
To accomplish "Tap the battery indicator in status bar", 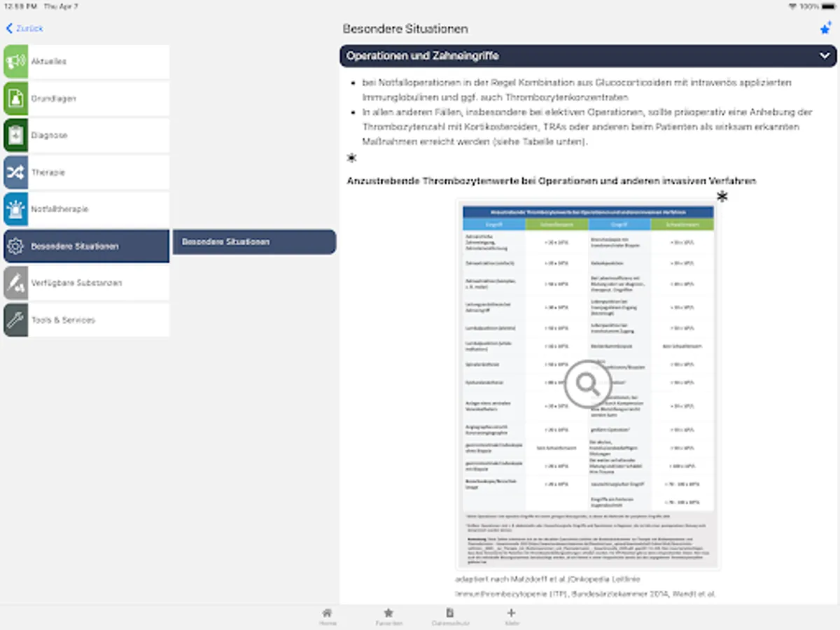I will coord(828,6).
